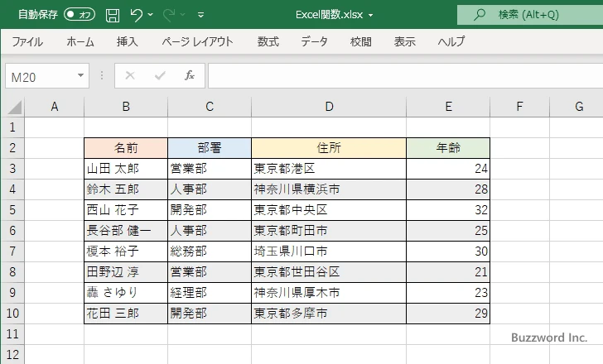The width and height of the screenshot is (603, 364).
Task: Toggle the AutoSave (自動保存) switch
Action: coord(80,15)
